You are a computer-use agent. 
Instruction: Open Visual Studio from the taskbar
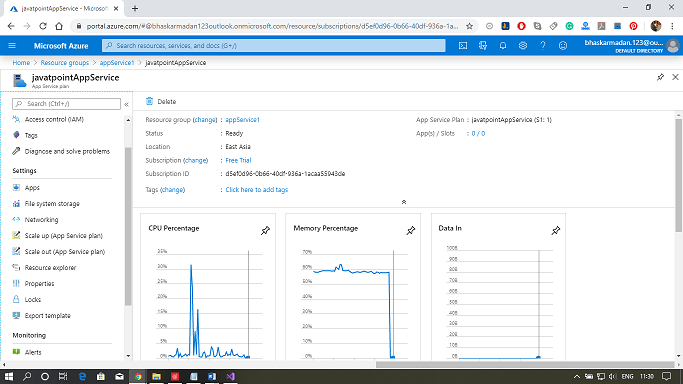click(230, 376)
